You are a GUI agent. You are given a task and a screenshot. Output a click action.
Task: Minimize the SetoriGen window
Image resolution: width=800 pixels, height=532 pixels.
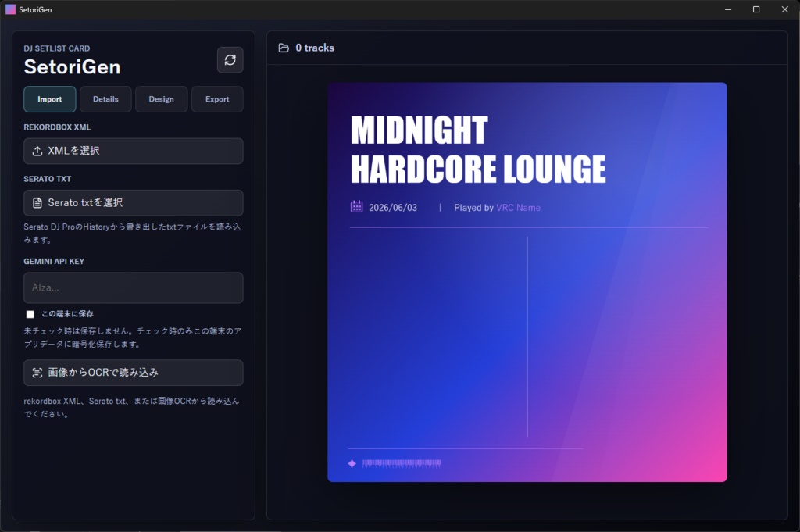point(728,9)
